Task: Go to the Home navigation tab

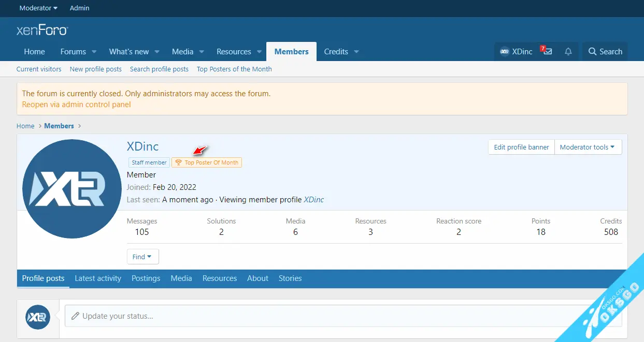Action: coord(34,52)
